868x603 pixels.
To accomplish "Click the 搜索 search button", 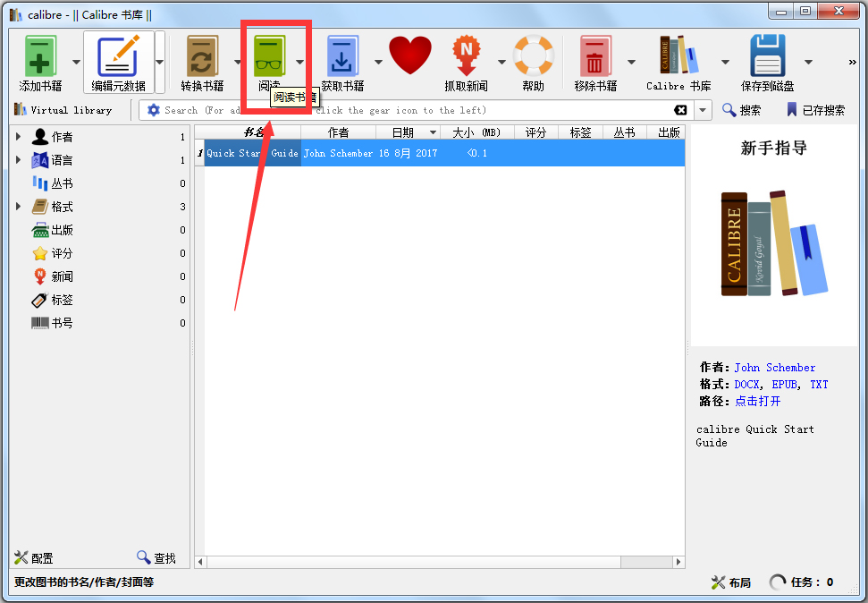I will point(741,110).
